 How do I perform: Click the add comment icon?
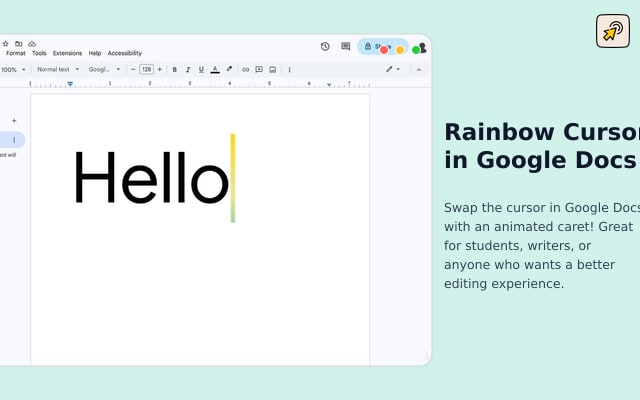(259, 70)
